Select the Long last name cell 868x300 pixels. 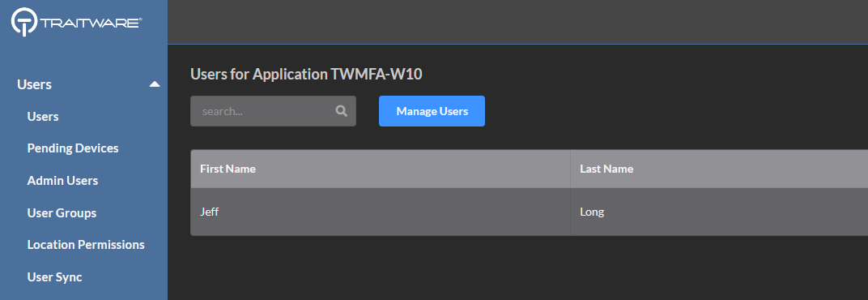(719, 212)
